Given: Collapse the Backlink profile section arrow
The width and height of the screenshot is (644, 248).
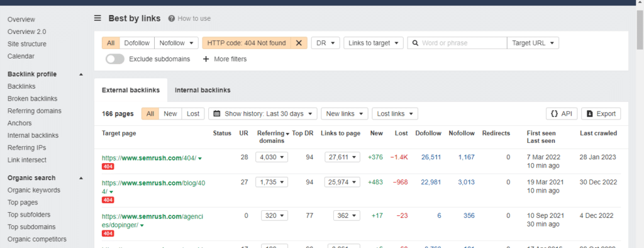Looking at the screenshot, I should pyautogui.click(x=81, y=74).
